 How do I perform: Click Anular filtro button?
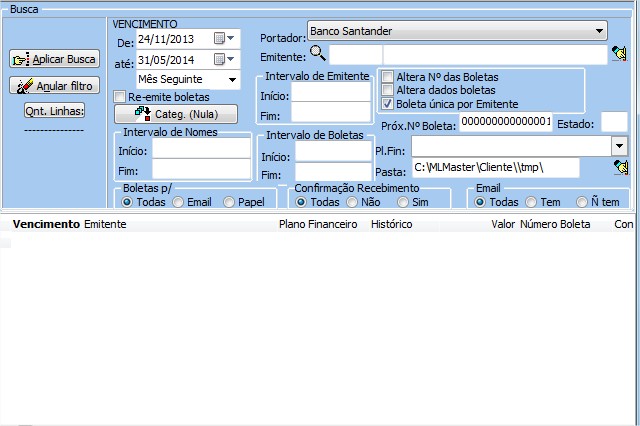pos(55,86)
